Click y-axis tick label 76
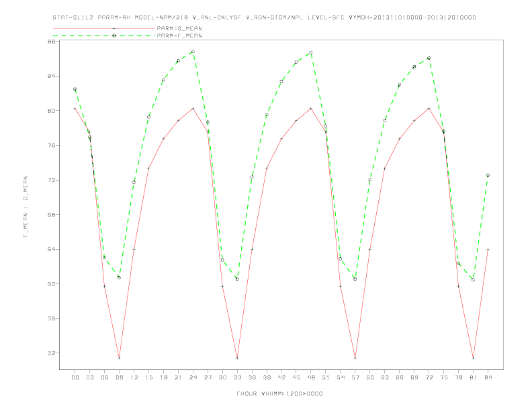Screen dimensions: 532x411 [x=52, y=145]
